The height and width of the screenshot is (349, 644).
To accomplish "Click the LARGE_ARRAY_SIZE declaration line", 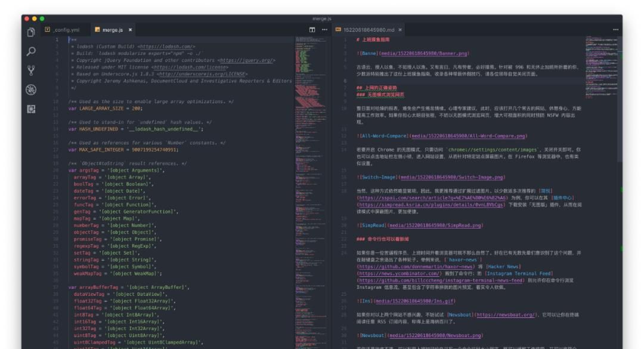I will [x=105, y=109].
